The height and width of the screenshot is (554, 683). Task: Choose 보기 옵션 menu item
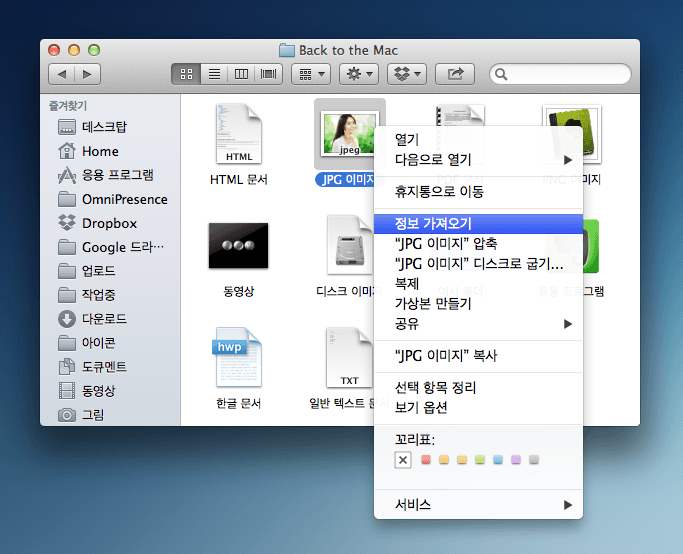click(478, 408)
